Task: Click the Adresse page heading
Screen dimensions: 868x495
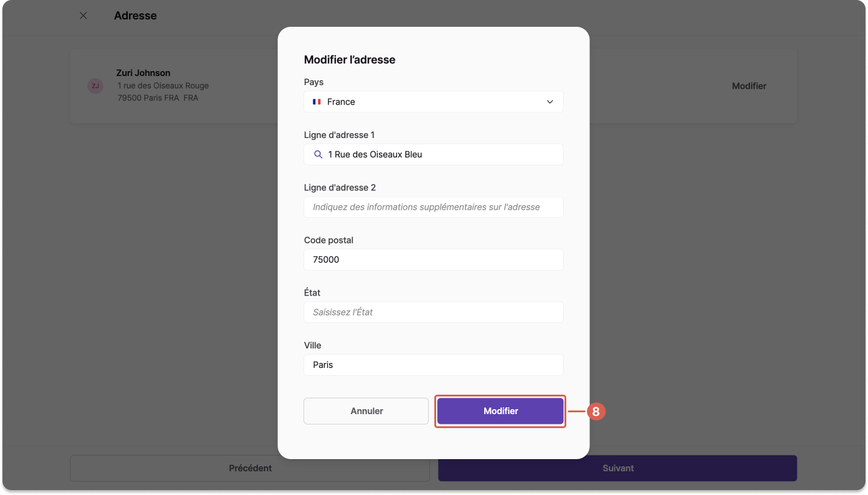Action: (x=136, y=16)
